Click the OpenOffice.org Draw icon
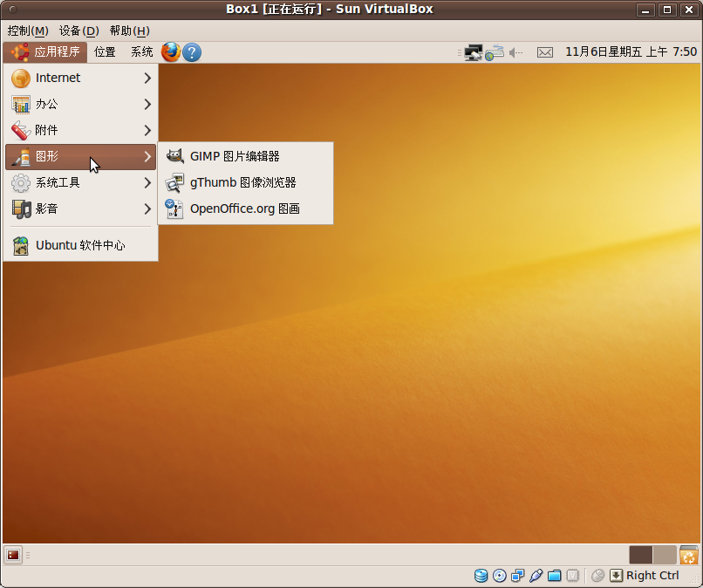Viewport: 703px width, 588px height. (174, 209)
